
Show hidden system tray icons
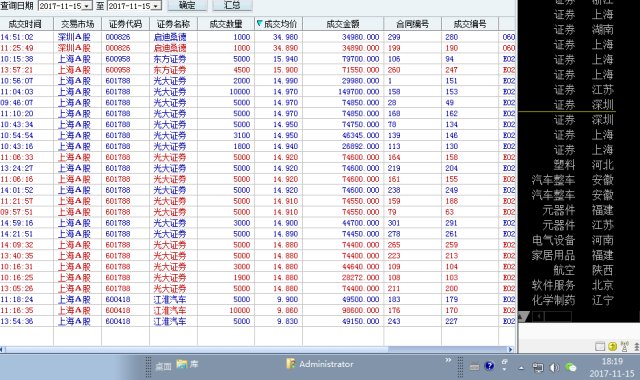(521, 368)
